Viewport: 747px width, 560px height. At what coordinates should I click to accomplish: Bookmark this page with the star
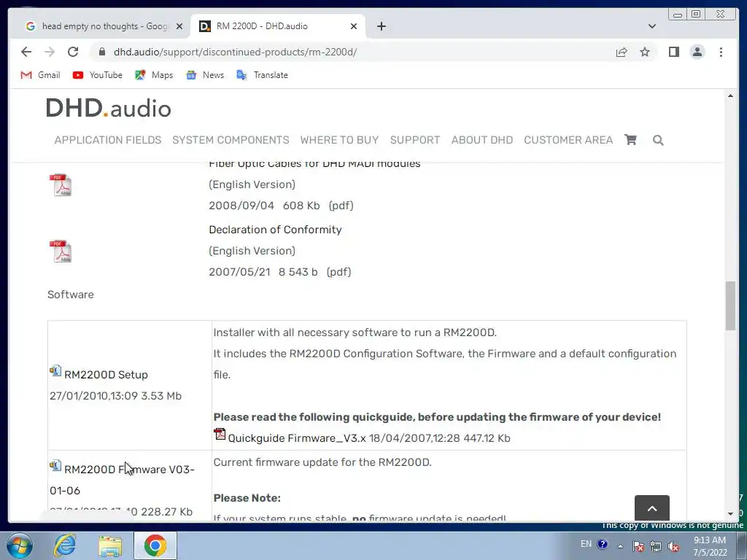tap(645, 52)
